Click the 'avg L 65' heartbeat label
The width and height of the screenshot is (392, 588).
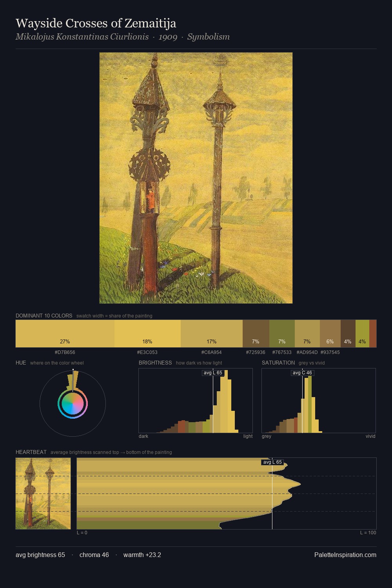click(x=272, y=462)
